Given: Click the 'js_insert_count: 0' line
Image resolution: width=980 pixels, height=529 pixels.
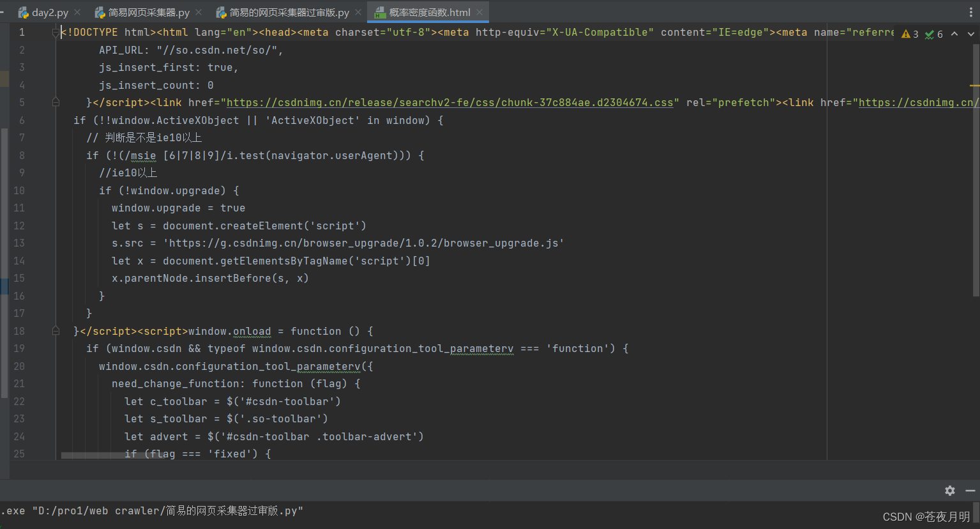Looking at the screenshot, I should (x=156, y=85).
